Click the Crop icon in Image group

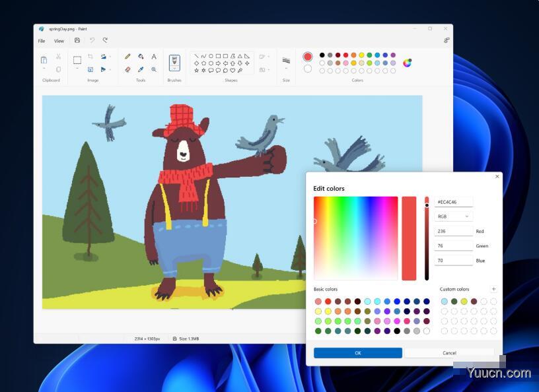tap(90, 56)
